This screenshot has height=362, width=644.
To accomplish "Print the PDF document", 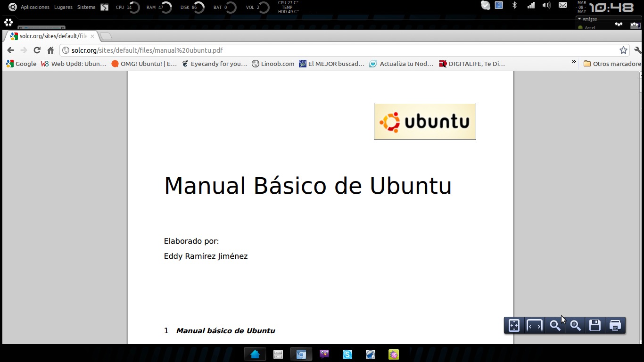I will pyautogui.click(x=615, y=325).
